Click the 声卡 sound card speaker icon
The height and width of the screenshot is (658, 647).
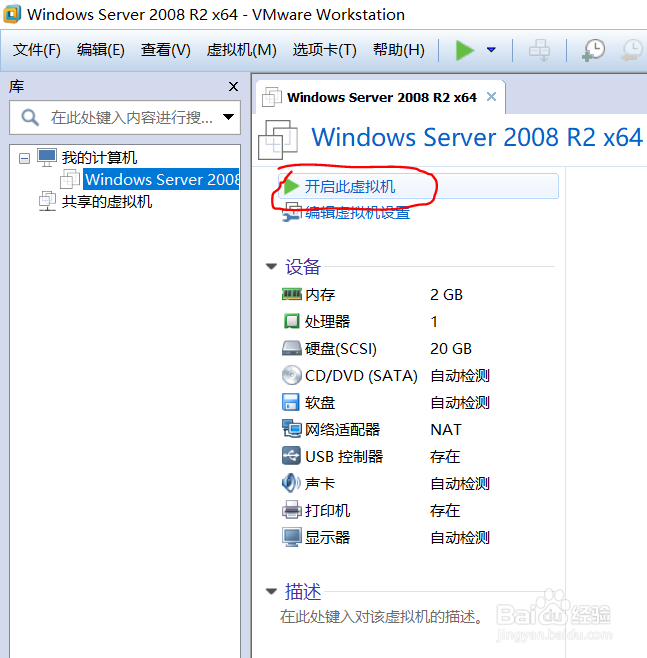click(x=291, y=483)
